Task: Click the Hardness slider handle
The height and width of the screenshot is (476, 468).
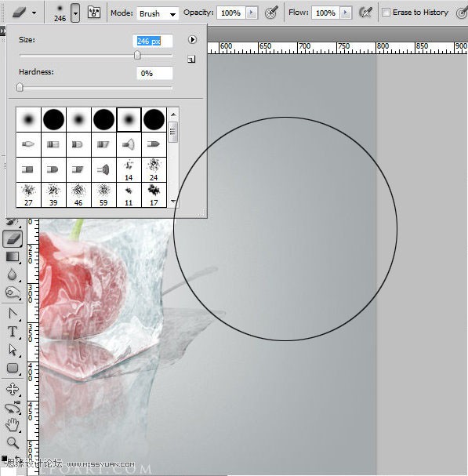Action: point(20,87)
